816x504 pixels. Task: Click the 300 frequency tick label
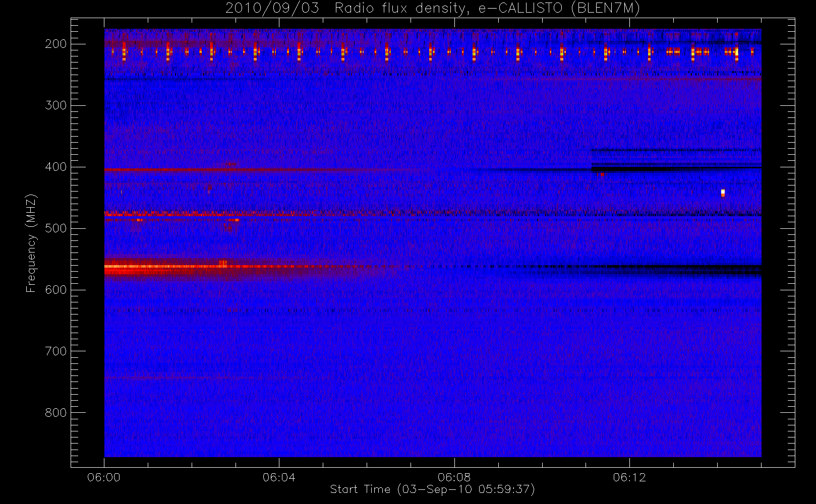55,105
